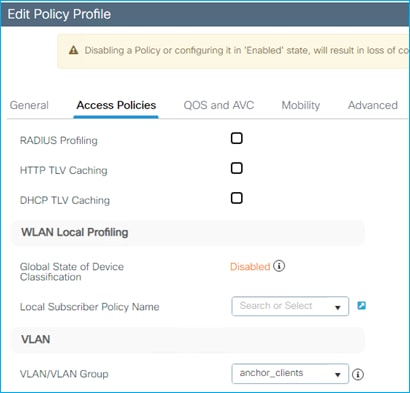Expand the VLAN/VLAN Group anchor_clients dropdown
This screenshot has width=410, height=393.
[290, 373]
